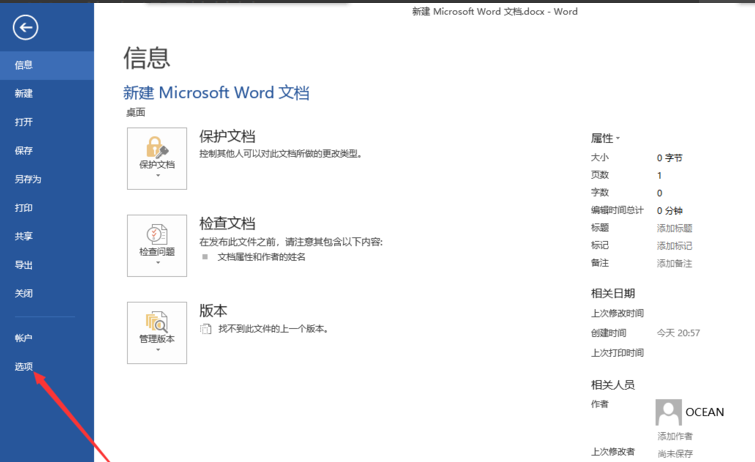Screen dimensions: 755x462
Task: Click the 添加备注 field
Action: [675, 264]
